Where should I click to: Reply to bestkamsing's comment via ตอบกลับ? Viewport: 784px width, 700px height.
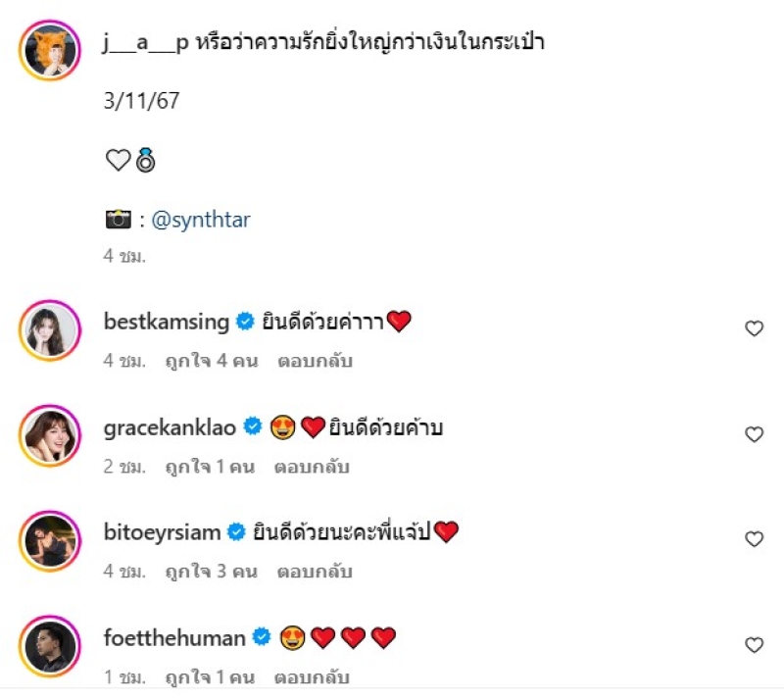pos(315,361)
